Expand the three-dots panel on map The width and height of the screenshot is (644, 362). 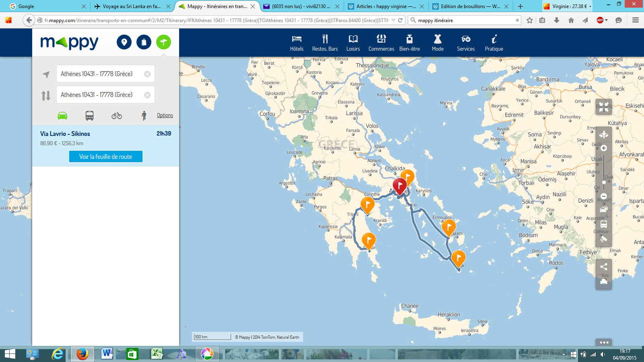click(x=603, y=342)
